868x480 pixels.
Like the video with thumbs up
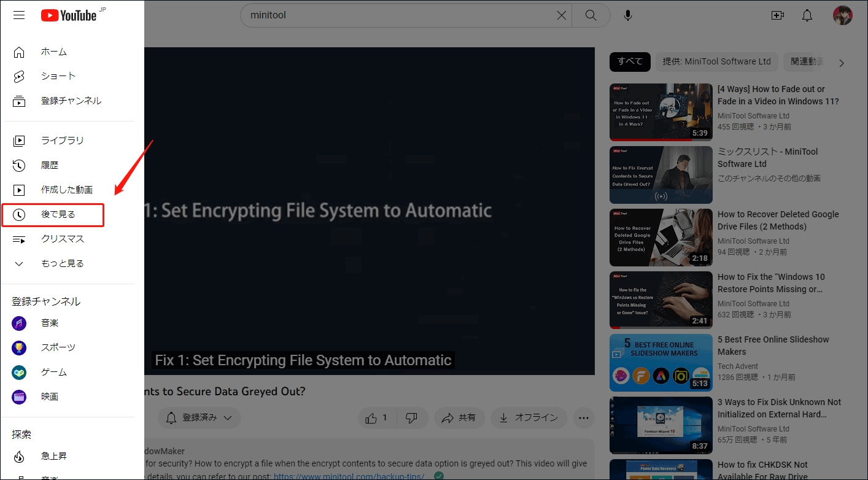click(378, 418)
